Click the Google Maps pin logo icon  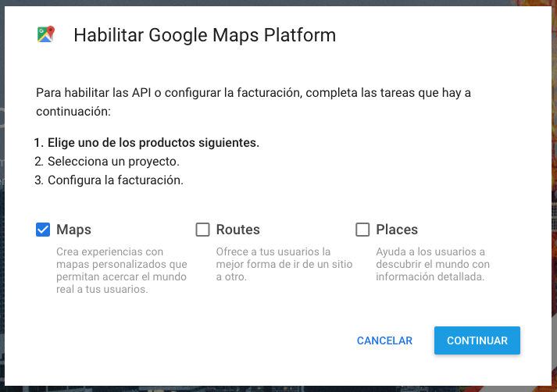pos(46,34)
